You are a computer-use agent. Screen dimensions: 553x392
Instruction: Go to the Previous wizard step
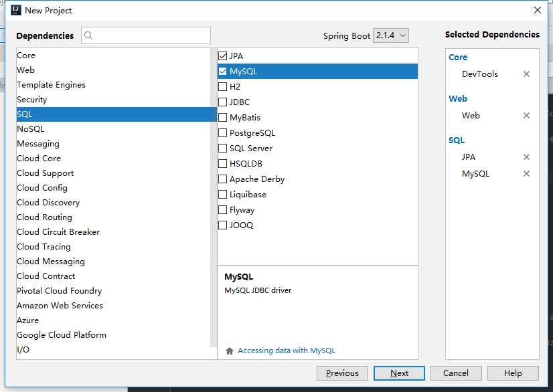tap(342, 373)
